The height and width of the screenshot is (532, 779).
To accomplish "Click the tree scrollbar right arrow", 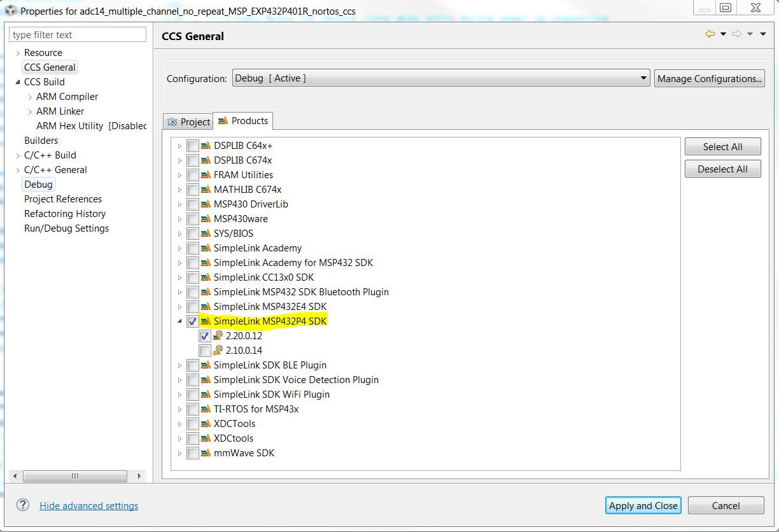I will click(140, 476).
